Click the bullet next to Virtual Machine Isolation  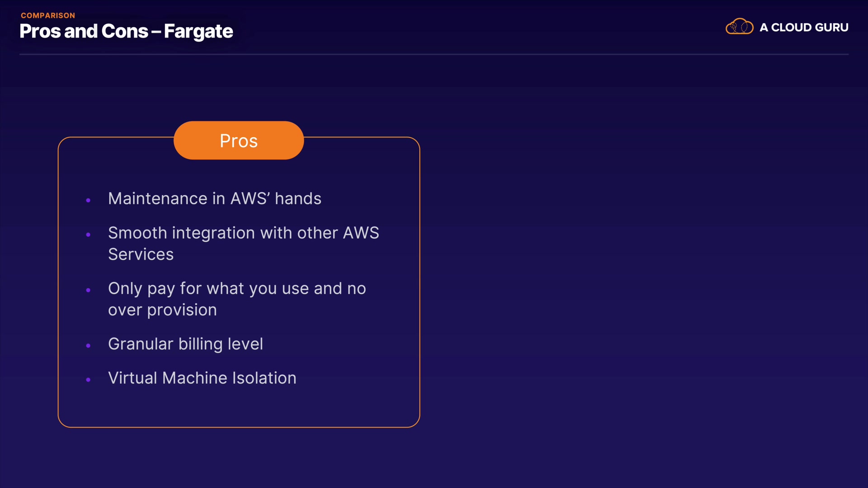tap(88, 380)
